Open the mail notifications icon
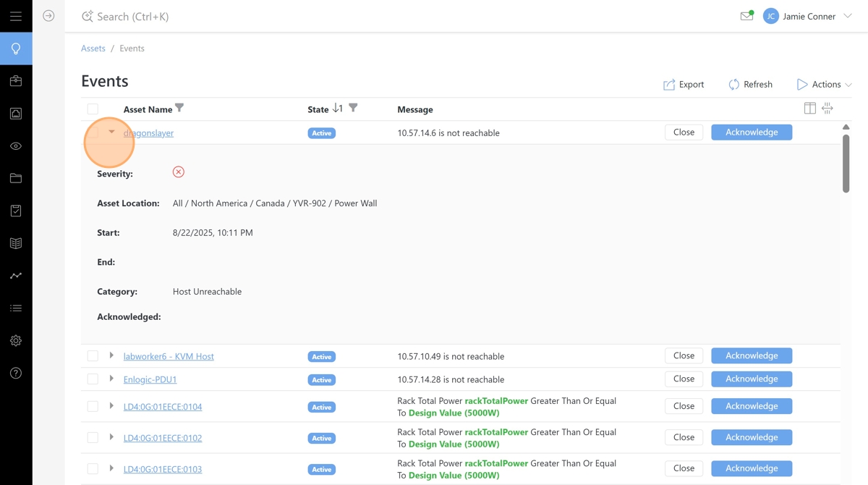The width and height of the screenshot is (868, 485). click(x=746, y=16)
